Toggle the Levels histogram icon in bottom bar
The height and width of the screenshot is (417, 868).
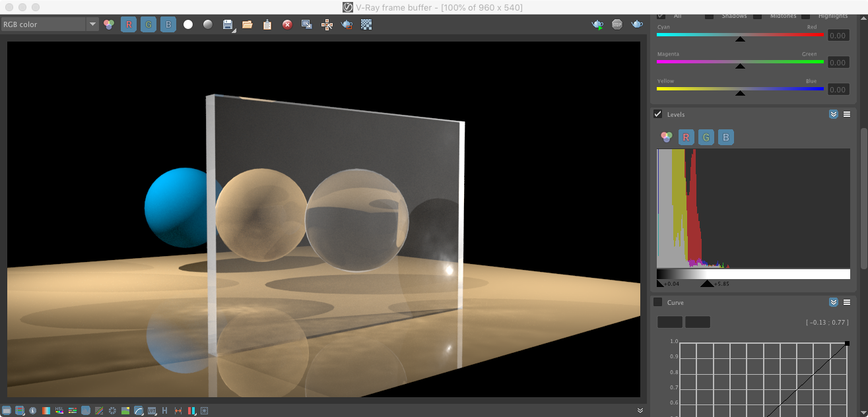point(86,410)
